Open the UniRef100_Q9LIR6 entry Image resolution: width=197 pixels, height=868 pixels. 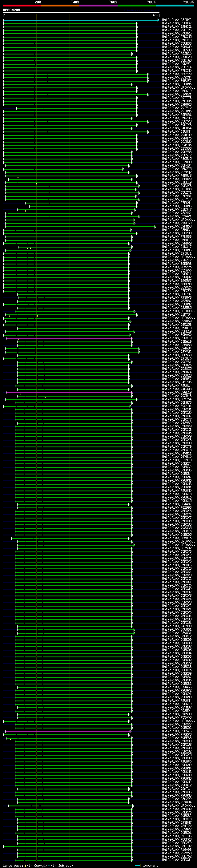click(x=177, y=30)
